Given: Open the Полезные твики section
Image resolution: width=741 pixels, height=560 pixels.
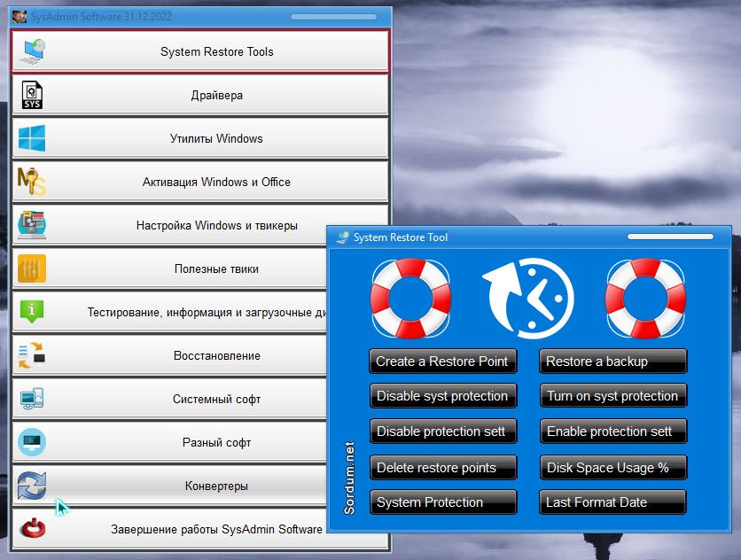Looking at the screenshot, I should point(216,268).
